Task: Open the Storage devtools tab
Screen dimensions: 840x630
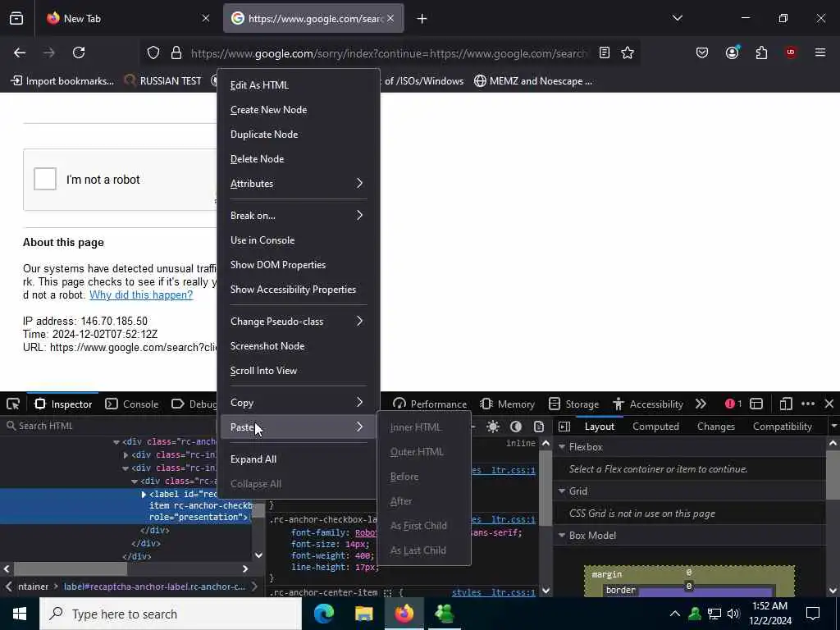Action: click(x=573, y=404)
